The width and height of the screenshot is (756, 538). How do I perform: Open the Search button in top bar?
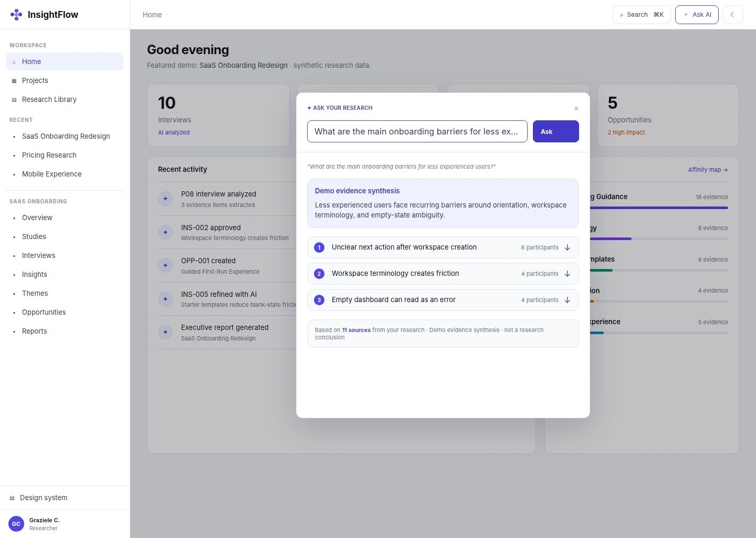click(x=642, y=15)
